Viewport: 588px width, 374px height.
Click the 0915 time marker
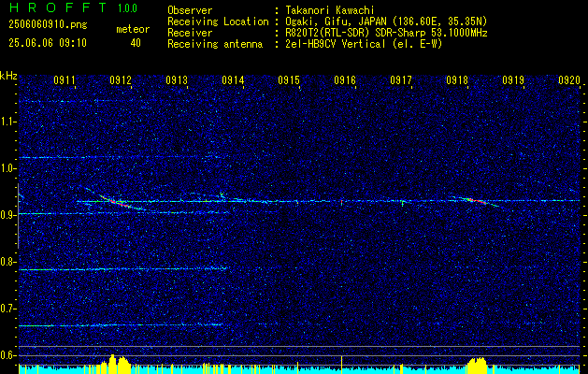[x=289, y=79]
